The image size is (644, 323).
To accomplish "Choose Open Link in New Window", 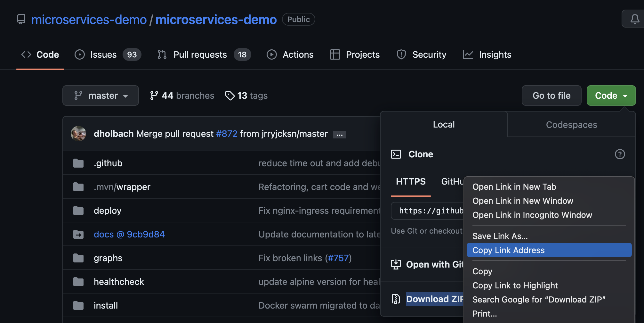I will click(x=549, y=201).
